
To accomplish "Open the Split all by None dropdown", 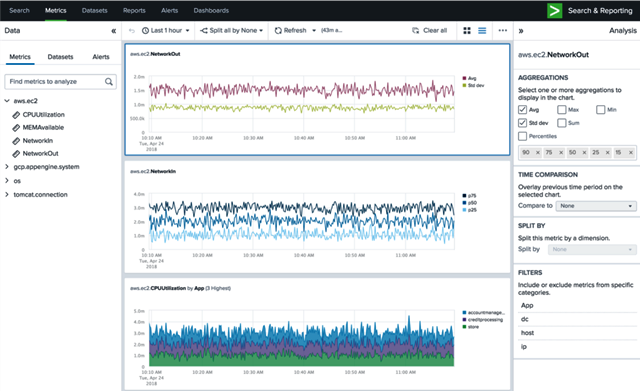I will [x=231, y=31].
